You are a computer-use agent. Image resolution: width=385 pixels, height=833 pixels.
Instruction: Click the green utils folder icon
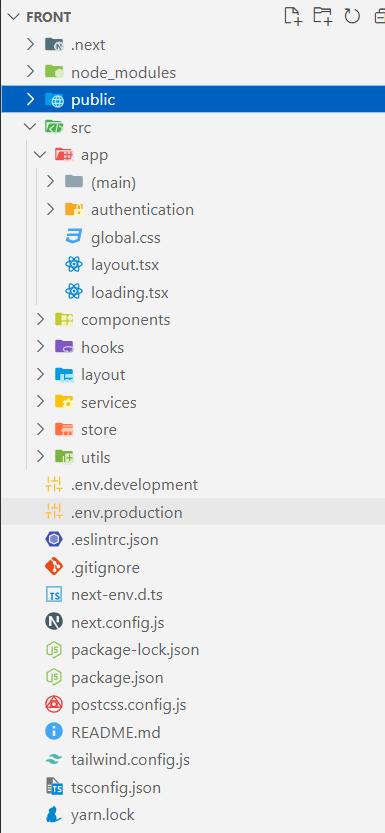[x=64, y=457]
